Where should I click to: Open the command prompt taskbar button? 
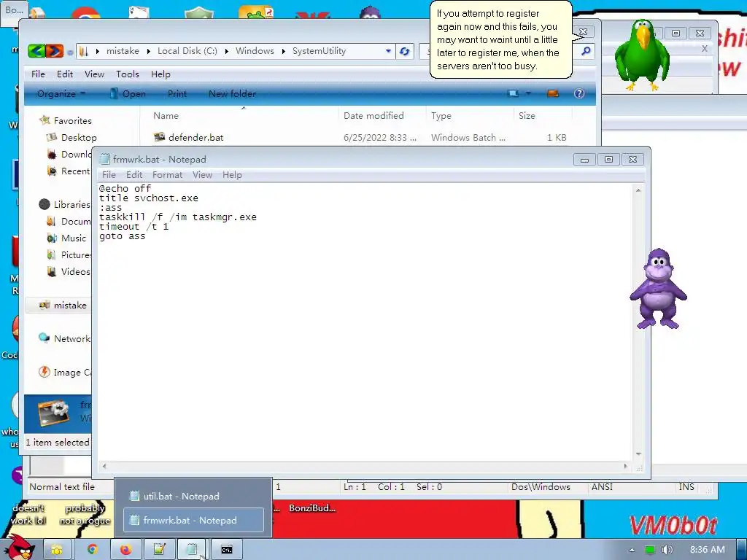pos(227,550)
